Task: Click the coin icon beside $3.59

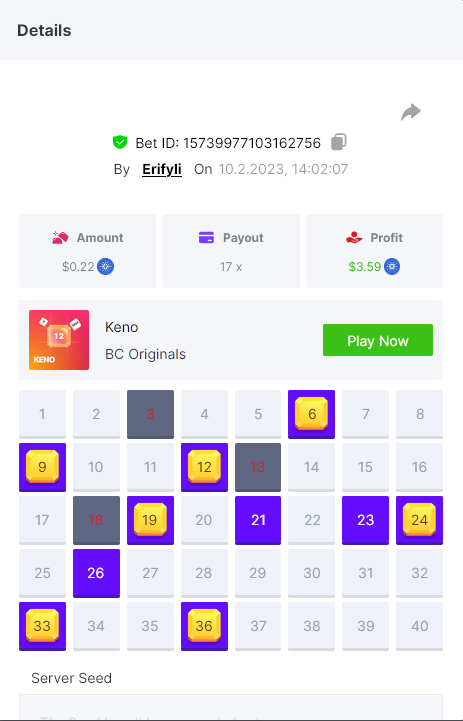Action: pyautogui.click(x=392, y=267)
